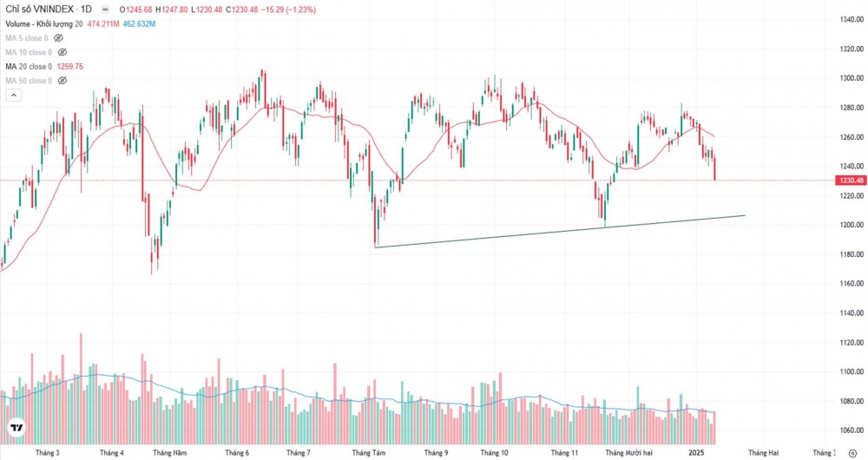Unhide the MA 10 indicator via eye icon
The width and height of the screenshot is (868, 460).
tap(62, 52)
